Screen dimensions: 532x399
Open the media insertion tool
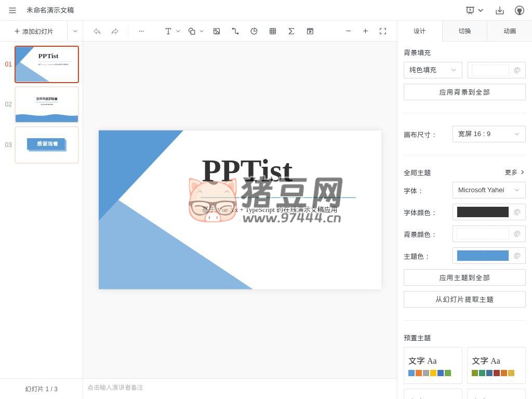pyautogui.click(x=310, y=31)
